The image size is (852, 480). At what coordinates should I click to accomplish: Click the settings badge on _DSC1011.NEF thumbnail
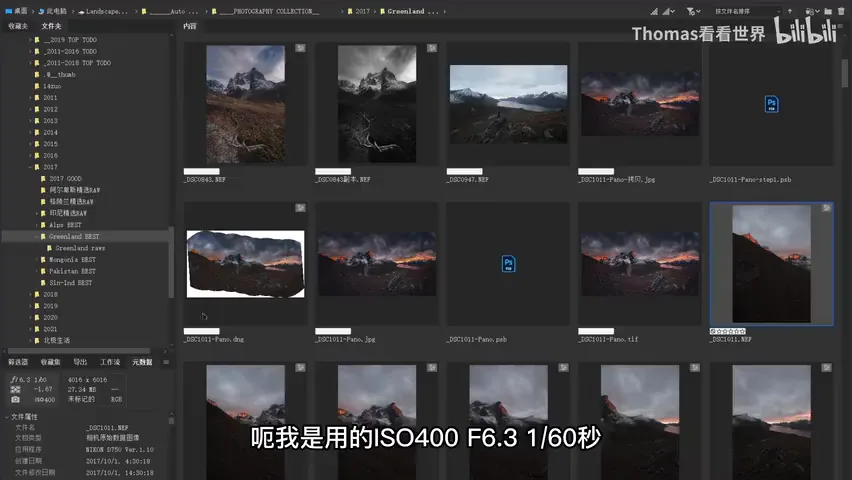tap(826, 208)
